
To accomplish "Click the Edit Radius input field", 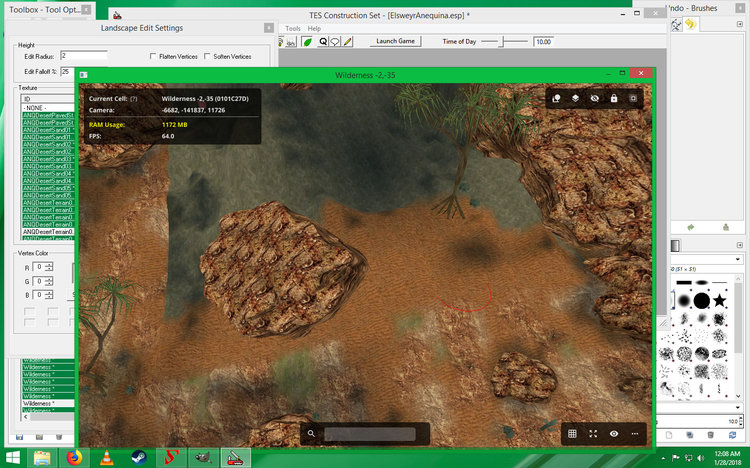I will pos(84,56).
